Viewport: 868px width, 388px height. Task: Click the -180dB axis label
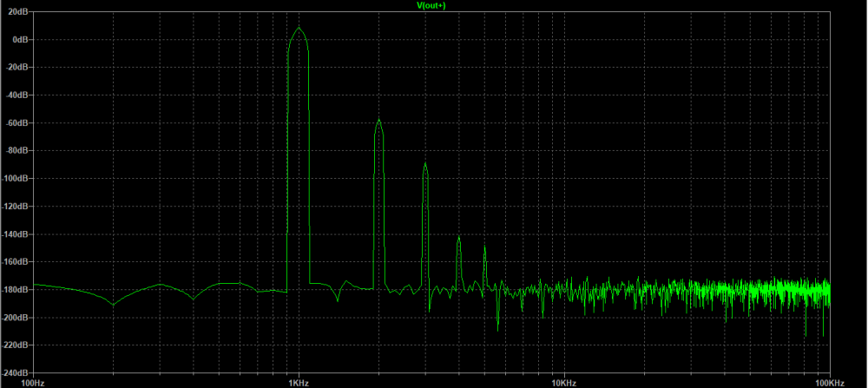[x=16, y=289]
